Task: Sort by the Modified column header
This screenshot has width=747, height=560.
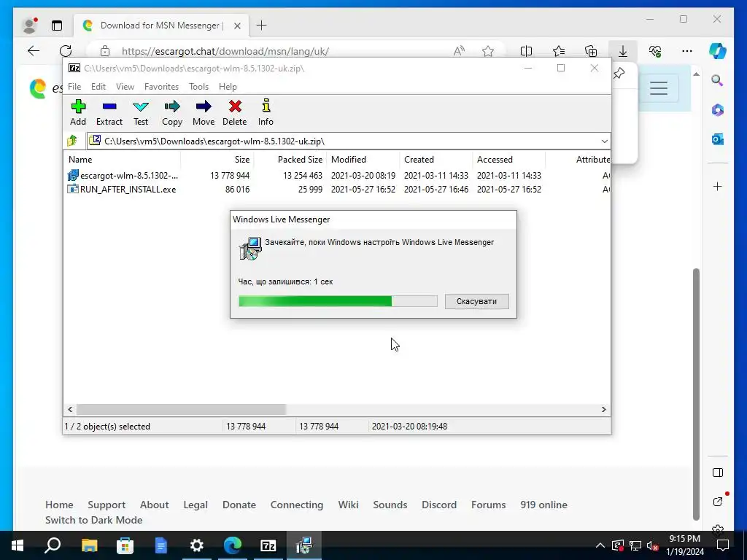Action: [363, 160]
